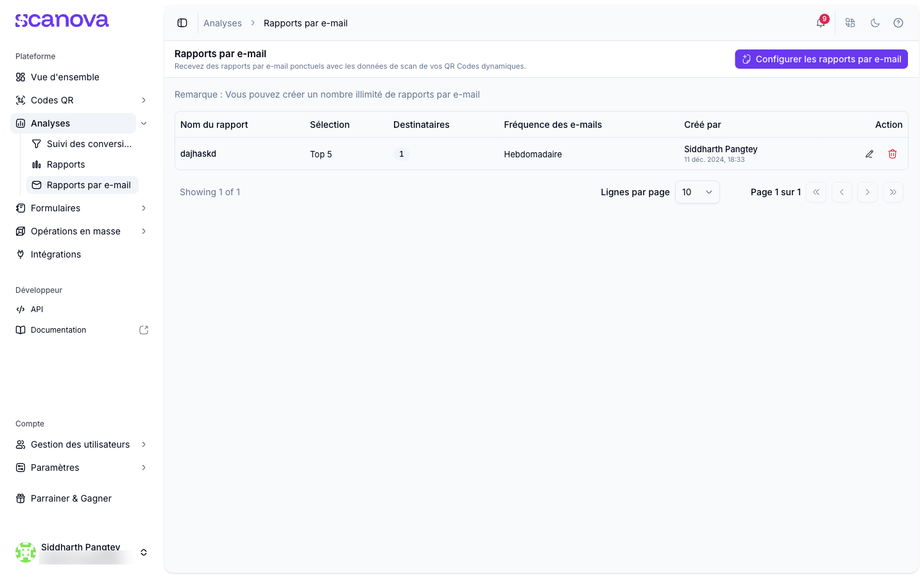Screen dimensions: 924x578
Task: Go to the last page button
Action: (x=893, y=192)
